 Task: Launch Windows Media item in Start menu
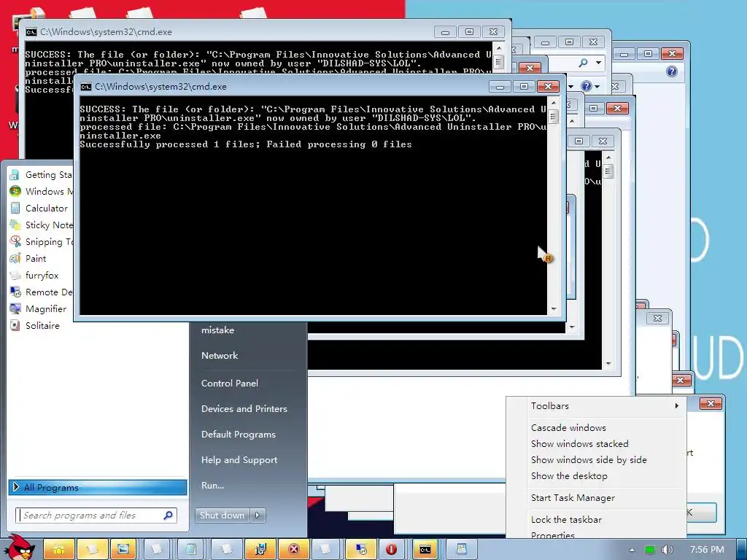tap(41, 192)
